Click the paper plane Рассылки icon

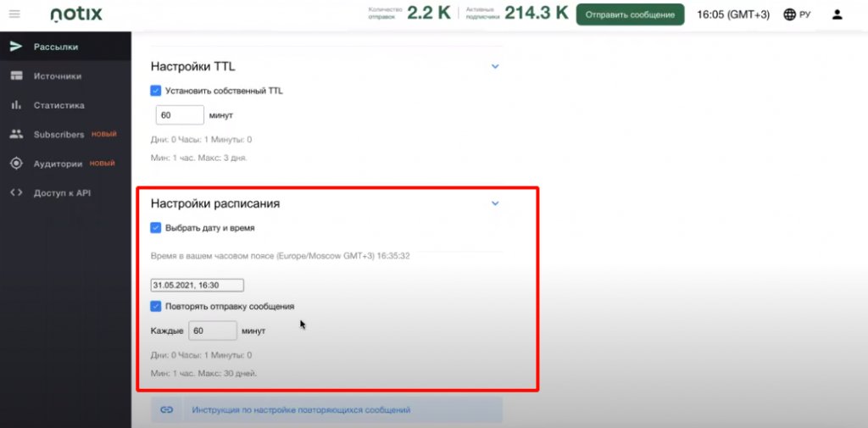point(15,47)
